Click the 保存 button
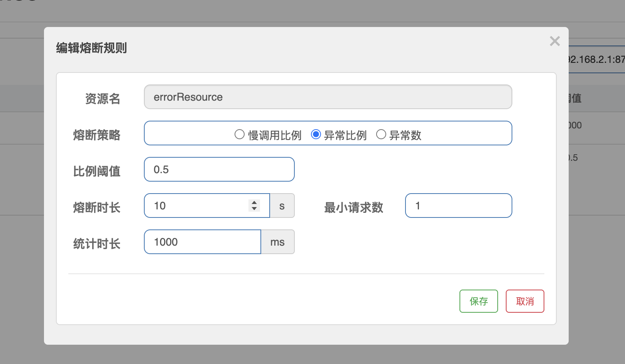Viewport: 625px width, 364px height. [478, 301]
